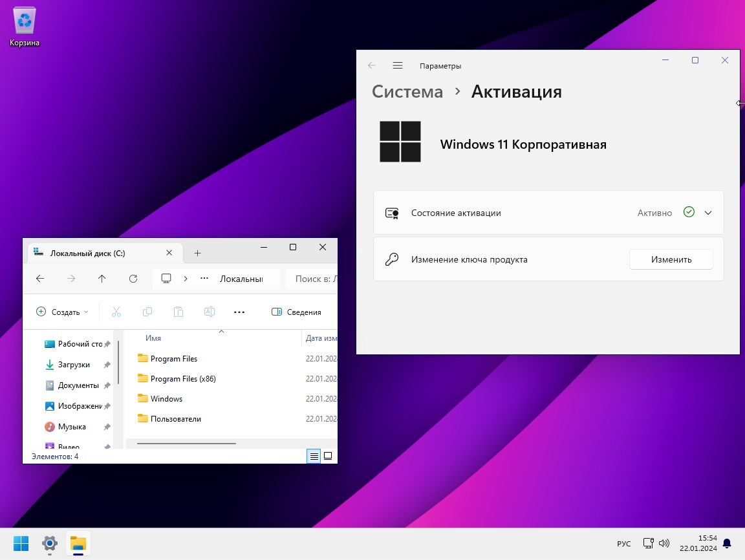Click the Cut scissors icon in Explorer toolbar
The width and height of the screenshot is (745, 560).
click(116, 312)
